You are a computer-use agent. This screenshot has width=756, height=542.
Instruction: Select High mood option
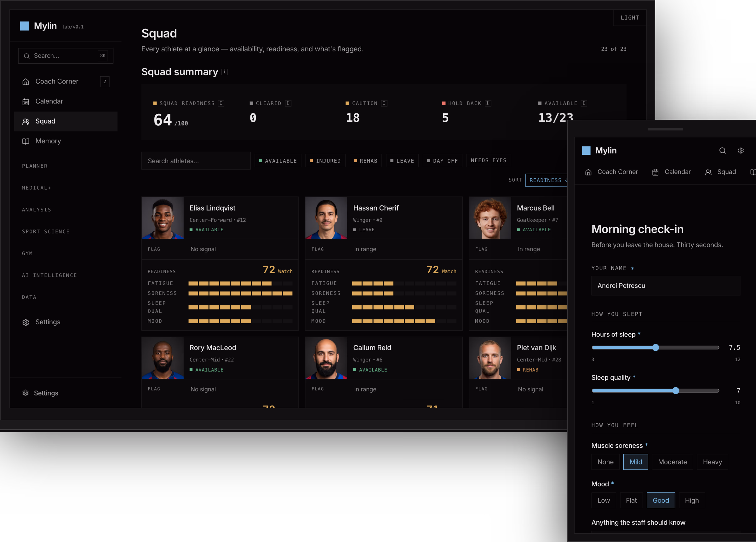(692, 500)
